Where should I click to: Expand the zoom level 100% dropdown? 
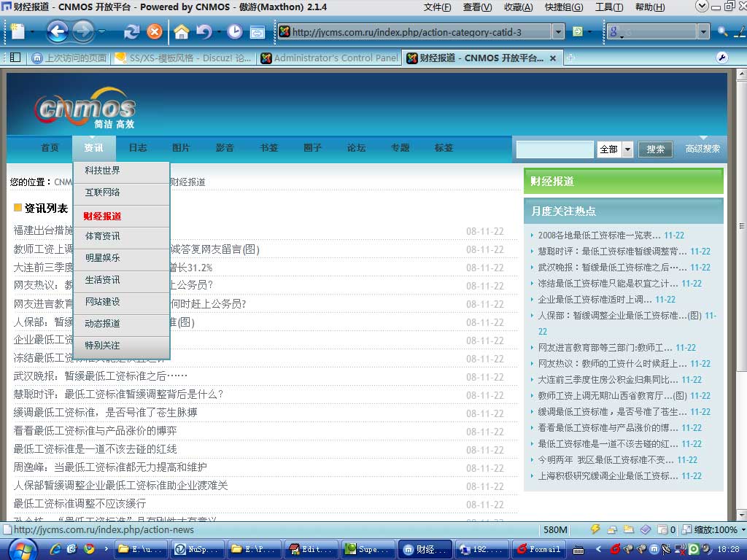click(742, 530)
